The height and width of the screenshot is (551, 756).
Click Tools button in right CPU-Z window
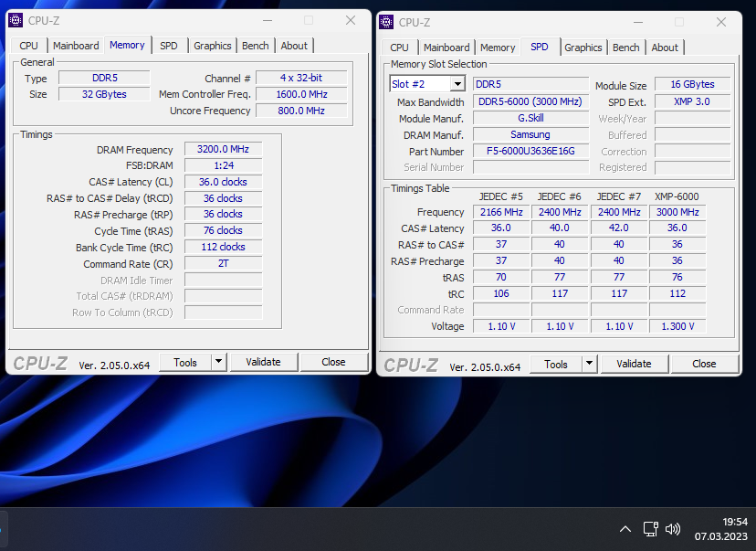coord(555,365)
